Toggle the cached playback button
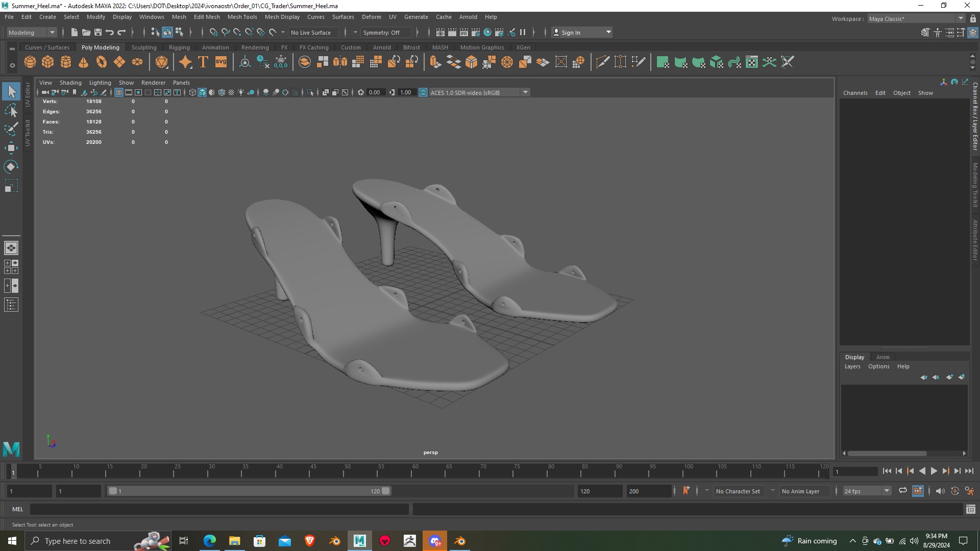The width and height of the screenshot is (980, 551). click(x=918, y=491)
